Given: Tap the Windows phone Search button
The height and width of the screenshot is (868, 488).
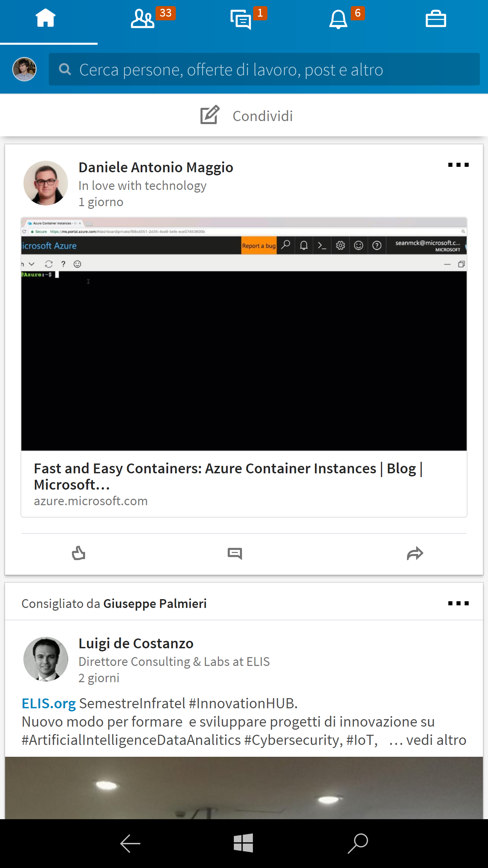Looking at the screenshot, I should point(358,843).
